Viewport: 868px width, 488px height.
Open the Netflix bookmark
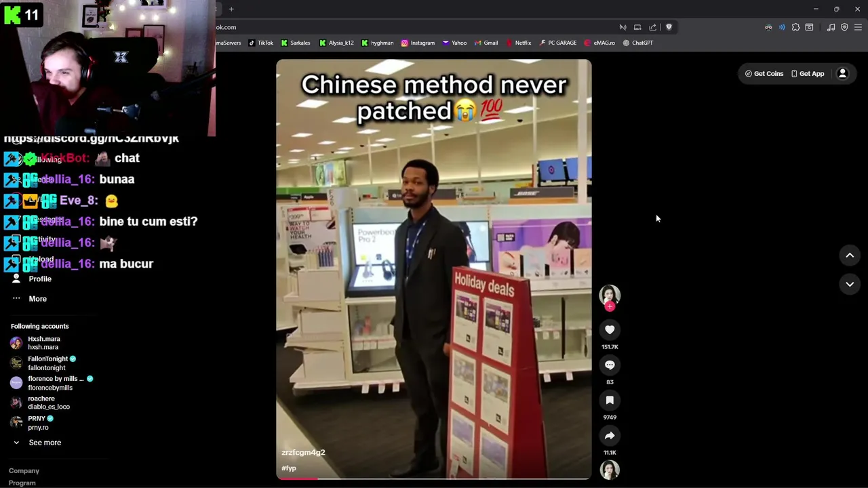click(518, 43)
